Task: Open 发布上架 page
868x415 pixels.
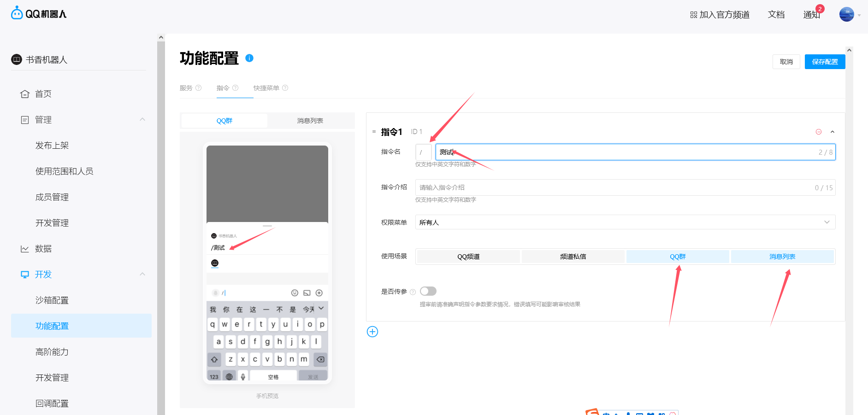Action: (52, 146)
